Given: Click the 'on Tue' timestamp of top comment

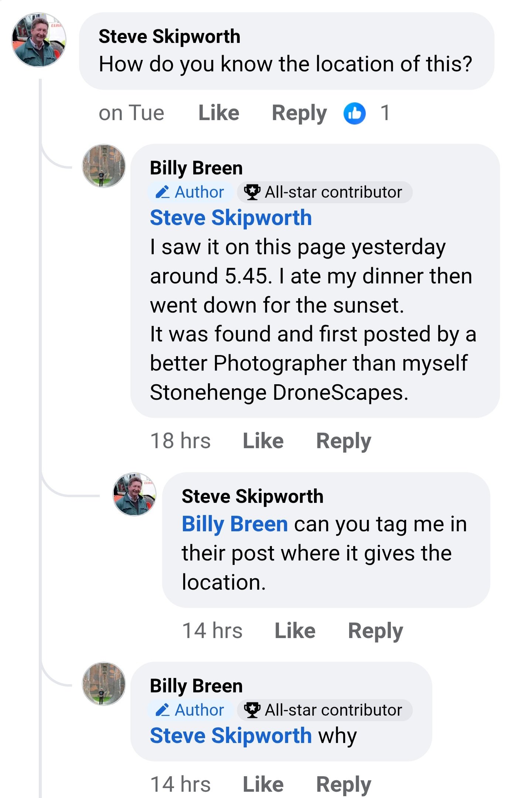Looking at the screenshot, I should coord(131,113).
